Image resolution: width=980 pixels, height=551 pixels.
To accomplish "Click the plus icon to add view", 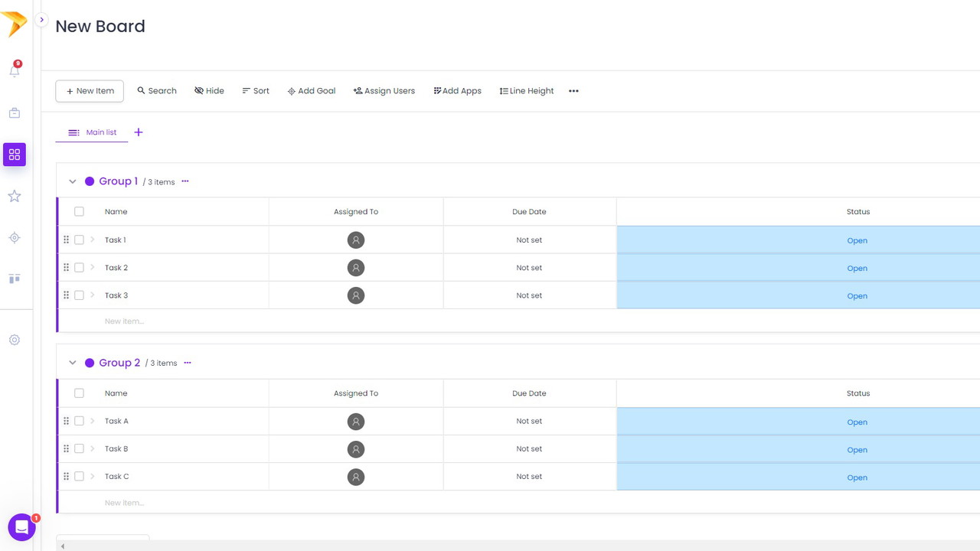I will click(x=139, y=132).
